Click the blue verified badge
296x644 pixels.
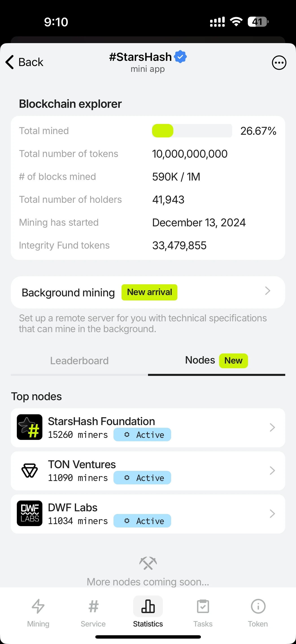(x=180, y=57)
